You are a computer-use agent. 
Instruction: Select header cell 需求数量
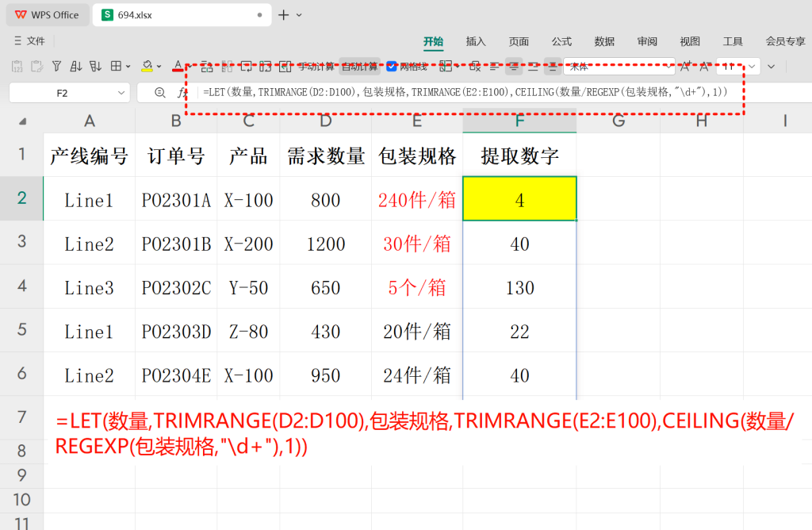(325, 156)
